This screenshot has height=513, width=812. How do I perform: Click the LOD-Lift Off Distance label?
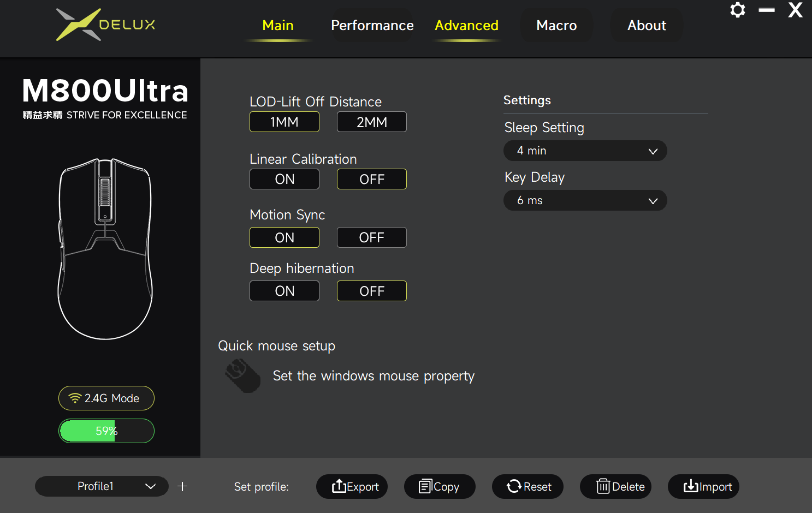[315, 102]
